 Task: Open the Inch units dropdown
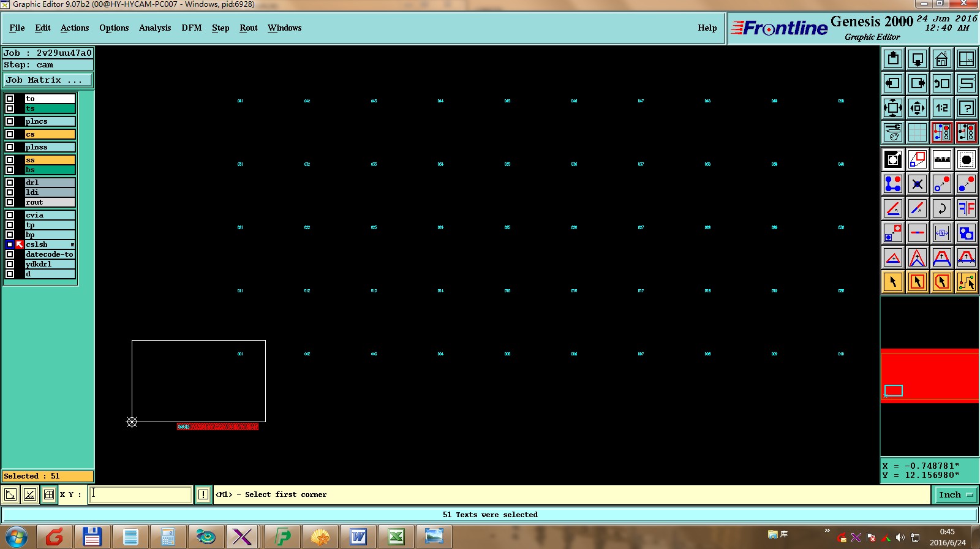click(x=956, y=494)
